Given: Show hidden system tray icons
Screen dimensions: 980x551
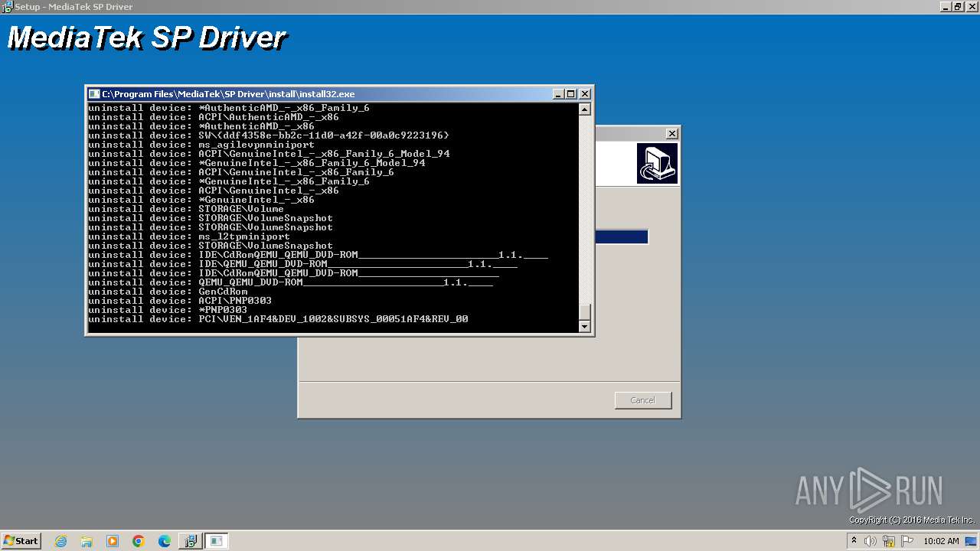Looking at the screenshot, I should 854,541.
